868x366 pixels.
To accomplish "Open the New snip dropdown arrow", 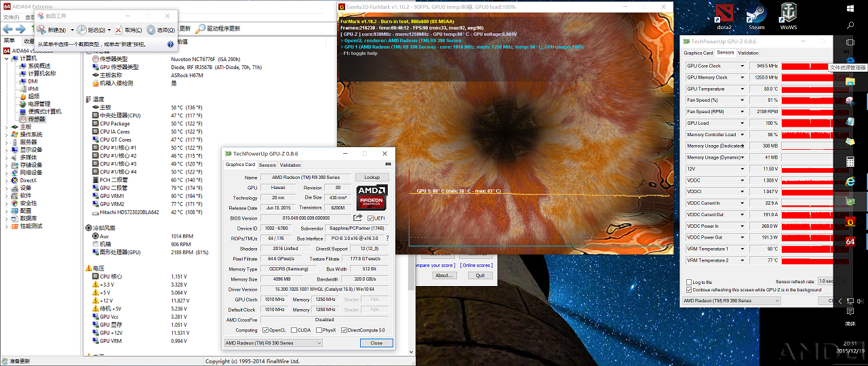I will click(71, 30).
